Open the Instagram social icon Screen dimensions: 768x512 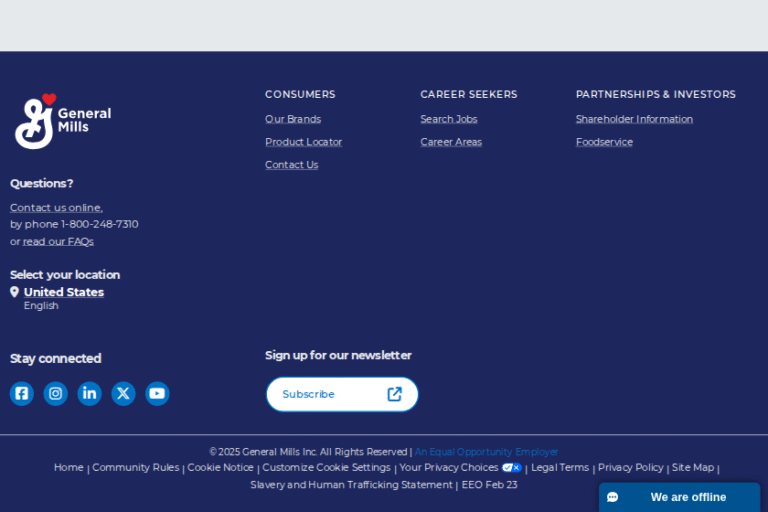(56, 394)
